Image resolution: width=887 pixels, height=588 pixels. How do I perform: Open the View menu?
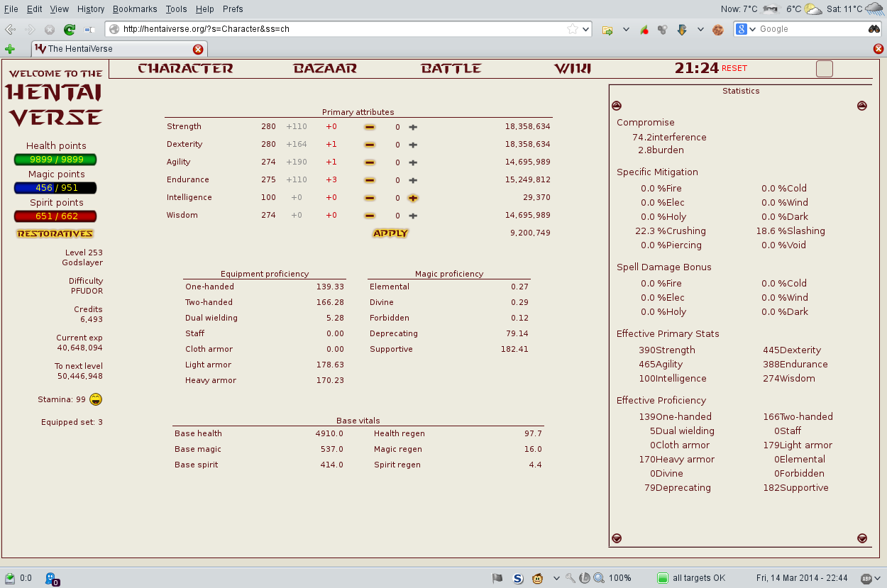click(x=60, y=9)
